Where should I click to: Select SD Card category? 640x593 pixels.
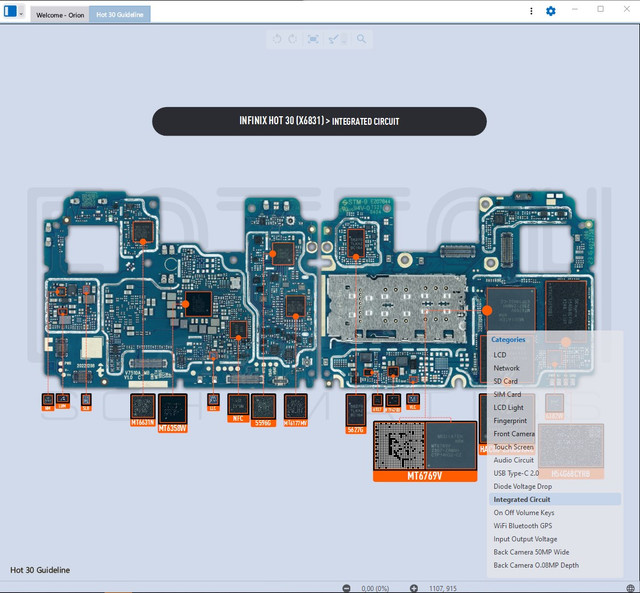click(505, 381)
